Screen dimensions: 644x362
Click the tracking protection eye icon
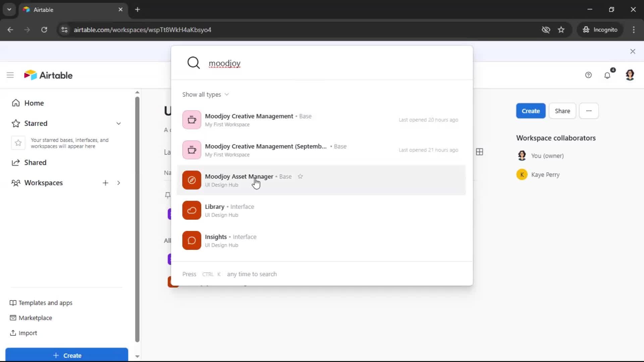tap(546, 30)
